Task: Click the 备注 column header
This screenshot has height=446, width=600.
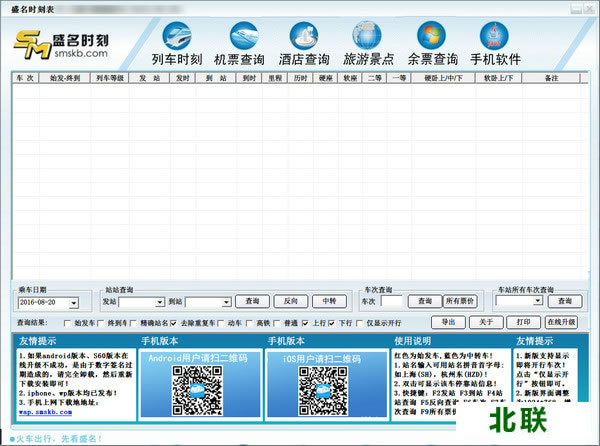Action: tap(550, 76)
